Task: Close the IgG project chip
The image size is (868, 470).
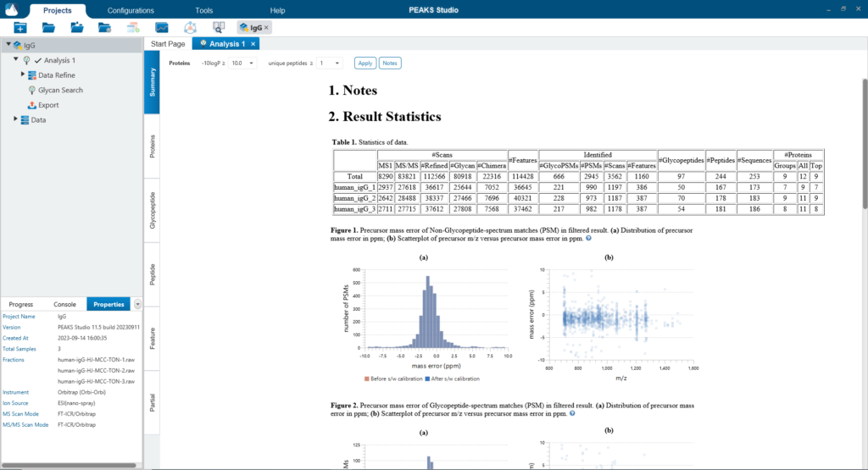Action: click(266, 28)
